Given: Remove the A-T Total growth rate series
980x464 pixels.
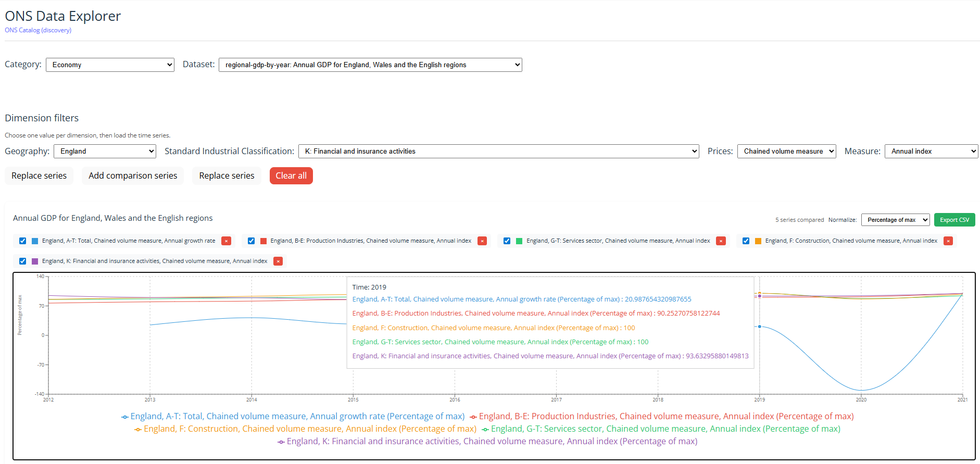Looking at the screenshot, I should tap(226, 241).
